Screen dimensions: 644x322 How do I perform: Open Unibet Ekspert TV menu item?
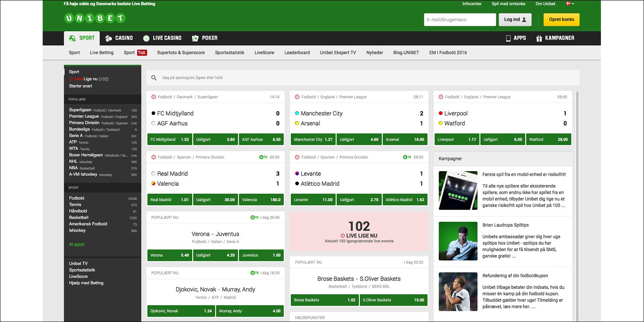[x=338, y=53]
